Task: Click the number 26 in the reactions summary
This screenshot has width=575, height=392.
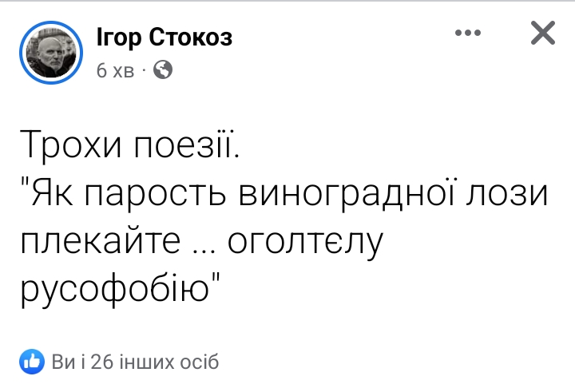Action: point(102,362)
